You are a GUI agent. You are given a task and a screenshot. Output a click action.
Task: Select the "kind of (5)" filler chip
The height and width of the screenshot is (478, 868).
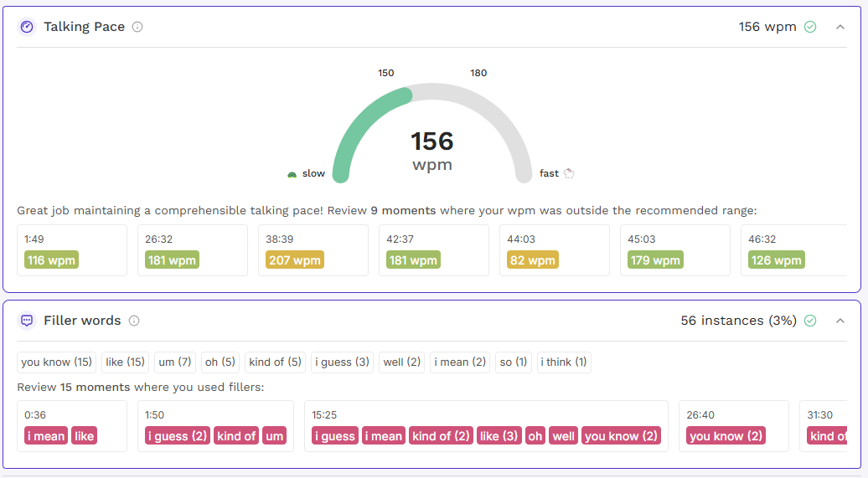click(275, 362)
